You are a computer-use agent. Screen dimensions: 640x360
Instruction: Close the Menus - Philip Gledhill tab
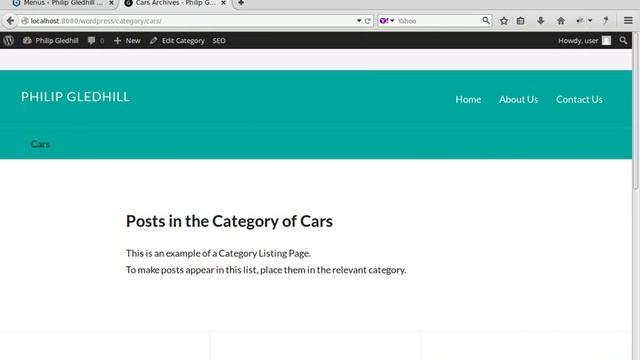tap(111, 3)
